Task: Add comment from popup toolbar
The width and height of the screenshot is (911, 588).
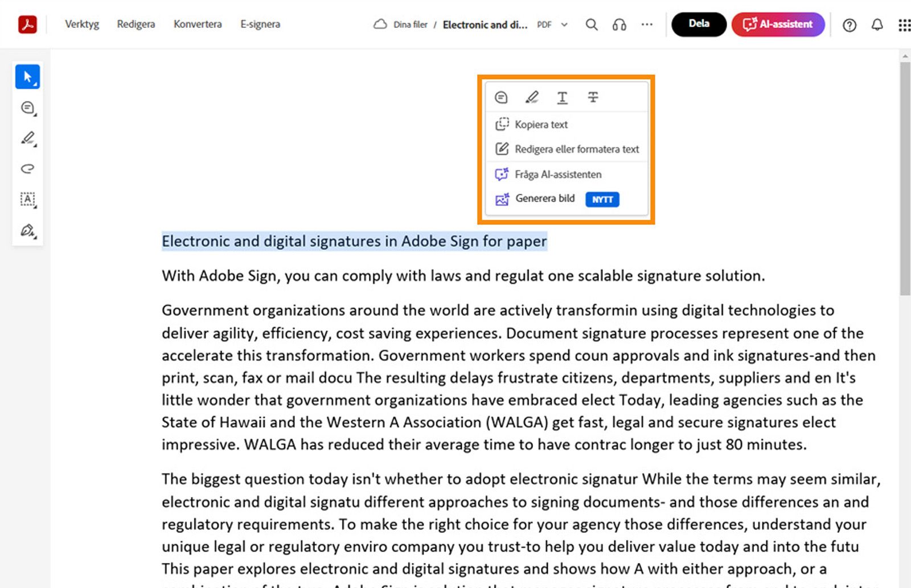Action: pyautogui.click(x=501, y=97)
